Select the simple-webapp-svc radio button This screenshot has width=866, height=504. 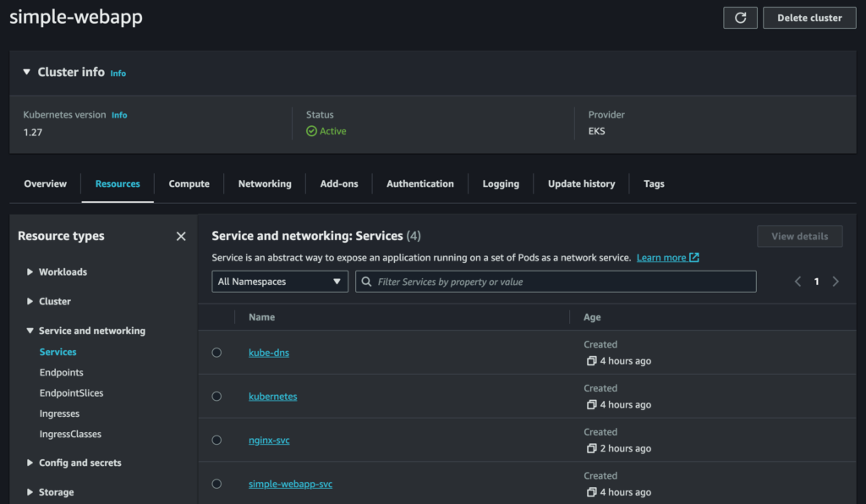point(216,484)
